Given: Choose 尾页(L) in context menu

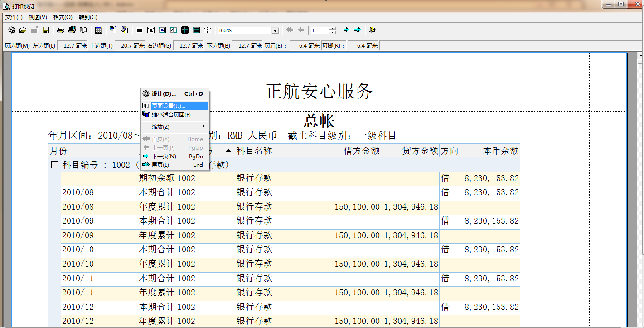Looking at the screenshot, I should point(174,165).
